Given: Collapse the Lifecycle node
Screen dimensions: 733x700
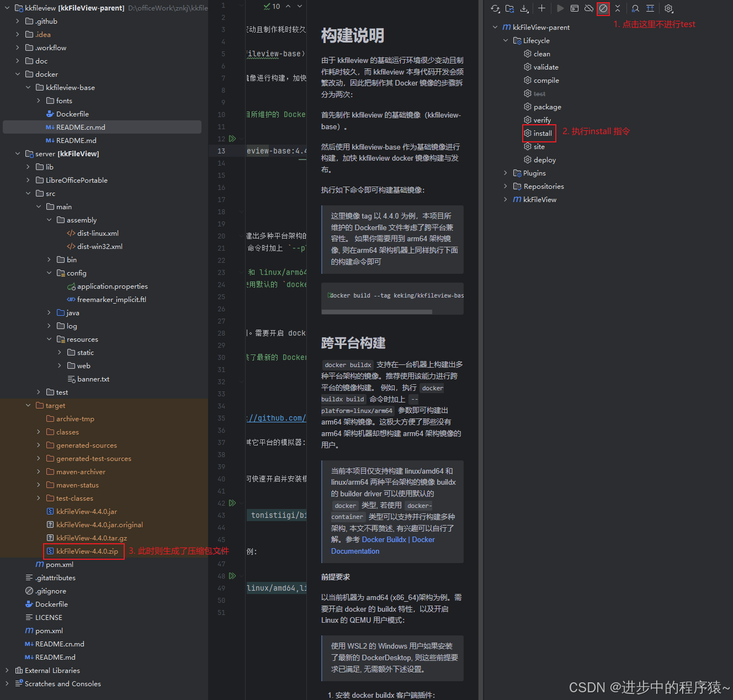Looking at the screenshot, I should [505, 40].
